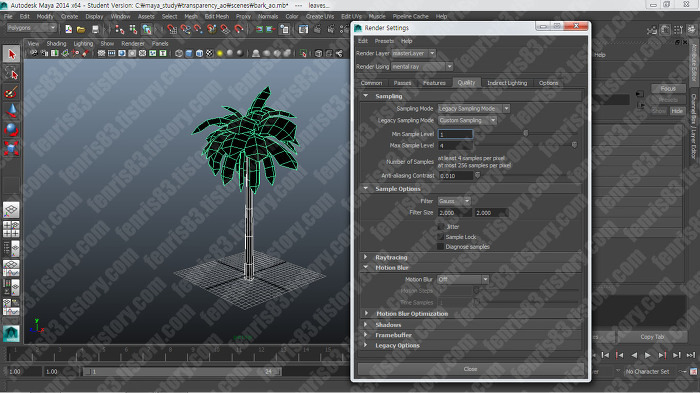The width and height of the screenshot is (700, 393).
Task: Switch to the Passes tab
Action: 402,83
